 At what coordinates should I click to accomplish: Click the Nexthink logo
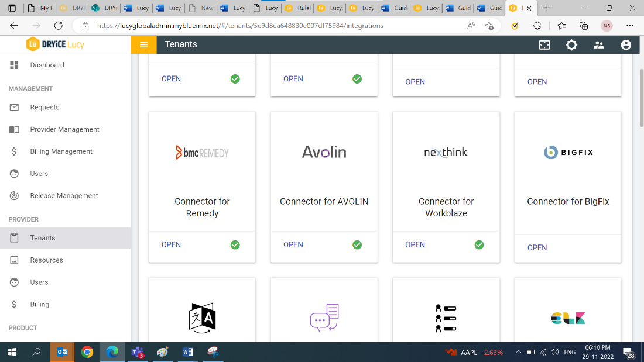446,152
